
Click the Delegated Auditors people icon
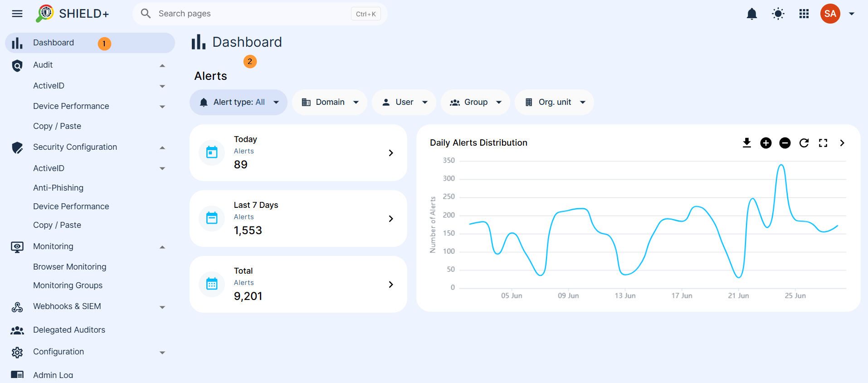(x=17, y=330)
